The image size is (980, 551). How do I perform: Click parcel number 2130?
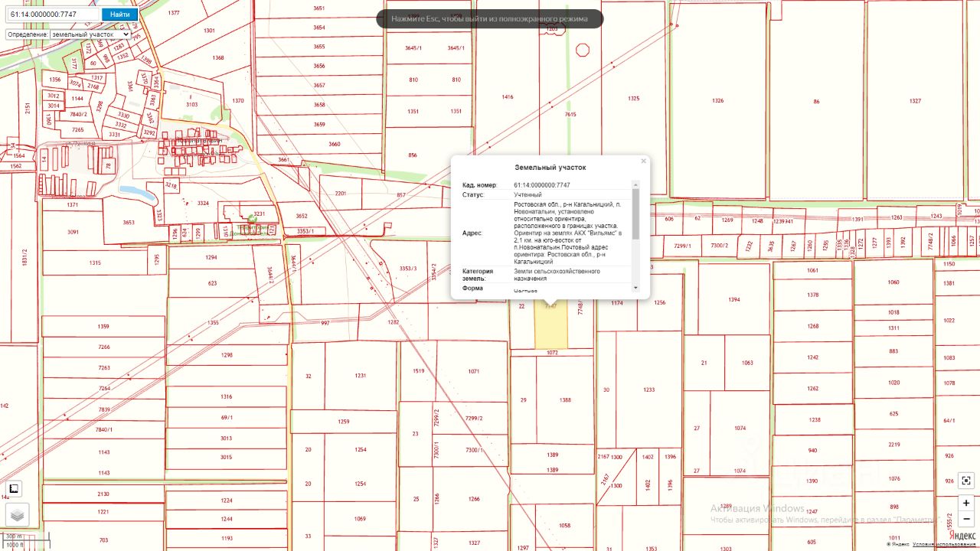point(103,494)
